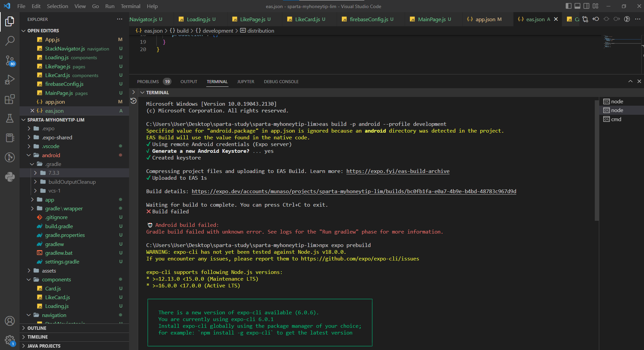644x350 pixels.
Task: Toggle the bottom Panel visibility
Action: click(578, 6)
